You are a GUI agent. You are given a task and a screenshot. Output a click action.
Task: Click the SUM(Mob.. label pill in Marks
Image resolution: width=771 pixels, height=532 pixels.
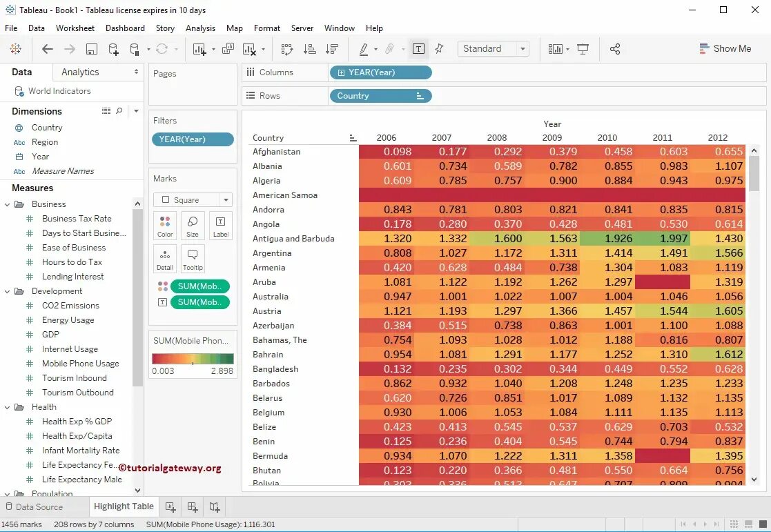(x=200, y=302)
